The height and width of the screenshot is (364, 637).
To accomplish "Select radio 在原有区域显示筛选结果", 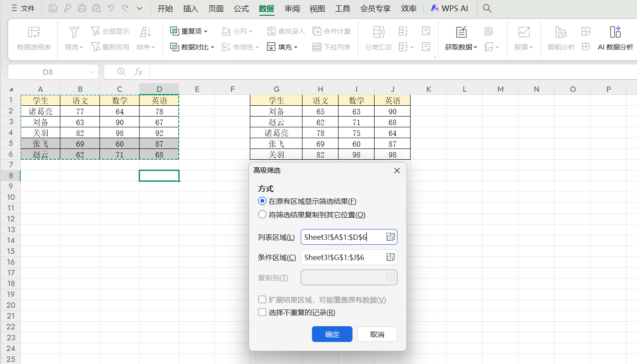I will (x=262, y=201).
